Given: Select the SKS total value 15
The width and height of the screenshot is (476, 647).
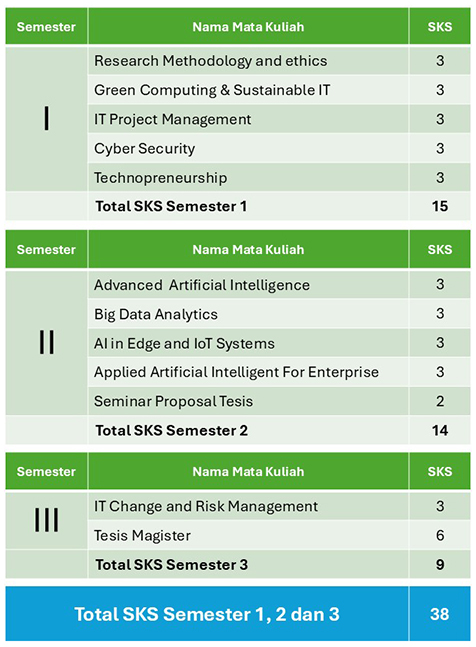Looking at the screenshot, I should (x=440, y=206).
